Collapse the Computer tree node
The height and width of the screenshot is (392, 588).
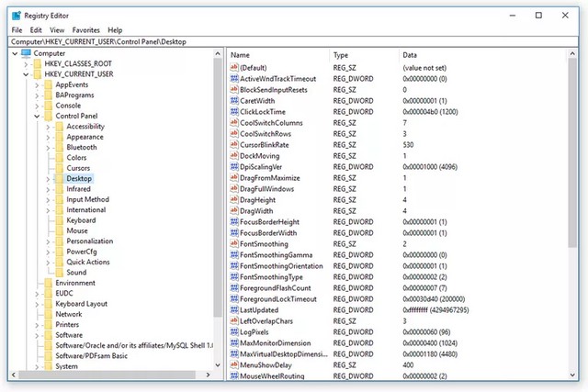[x=15, y=53]
